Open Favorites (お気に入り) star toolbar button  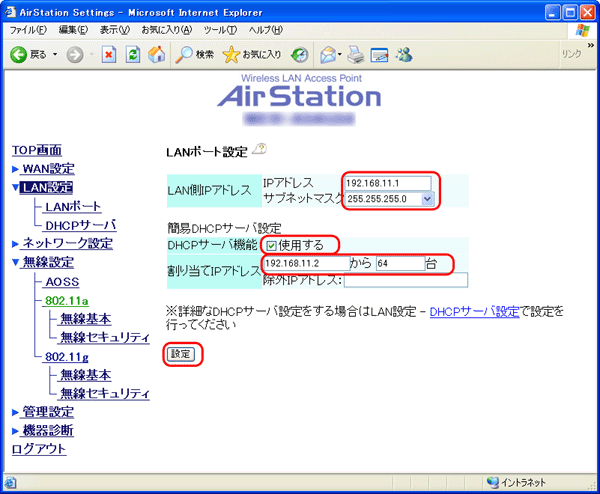pyautogui.click(x=252, y=55)
